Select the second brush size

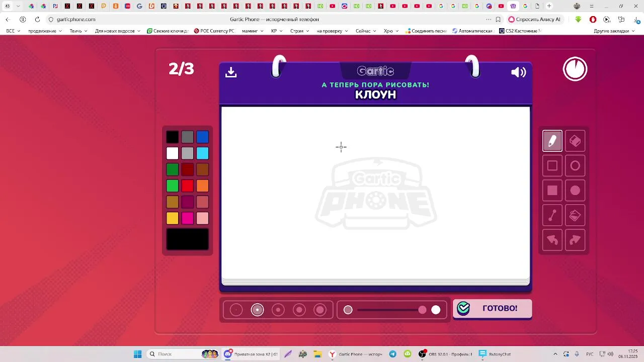pos(257,310)
